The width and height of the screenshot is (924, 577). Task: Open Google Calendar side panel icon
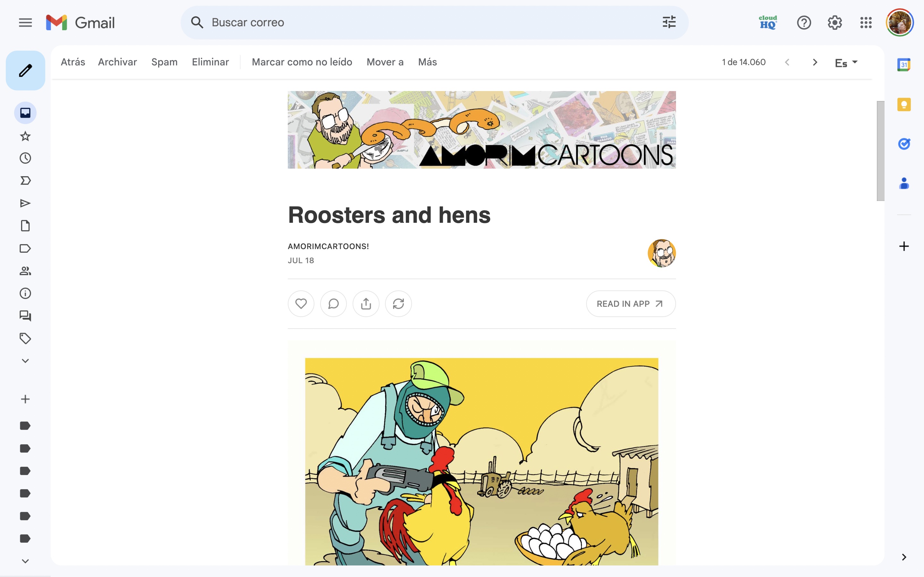coord(904,65)
